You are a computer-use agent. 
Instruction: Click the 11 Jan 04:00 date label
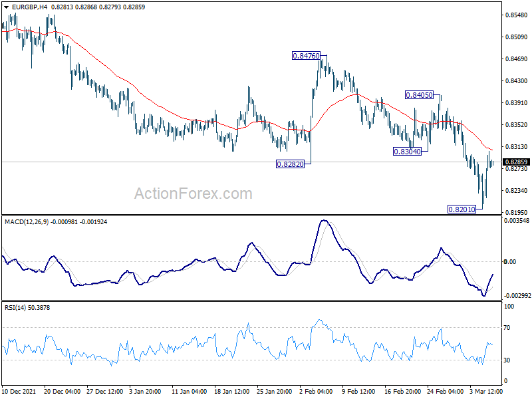coord(189,392)
